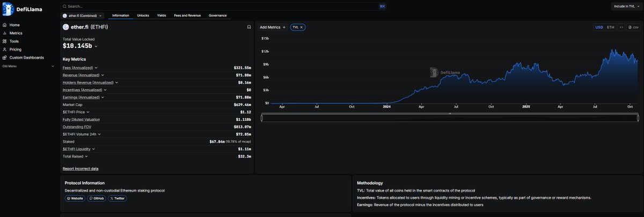
Task: Expand Incentives (Annualized) details
Action: pos(105,90)
